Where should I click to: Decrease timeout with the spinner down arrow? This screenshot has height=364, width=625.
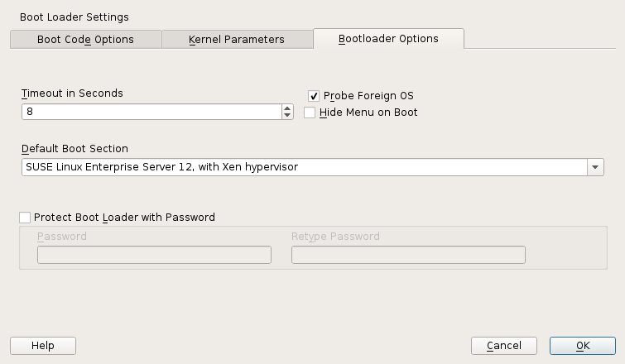[x=287, y=116]
